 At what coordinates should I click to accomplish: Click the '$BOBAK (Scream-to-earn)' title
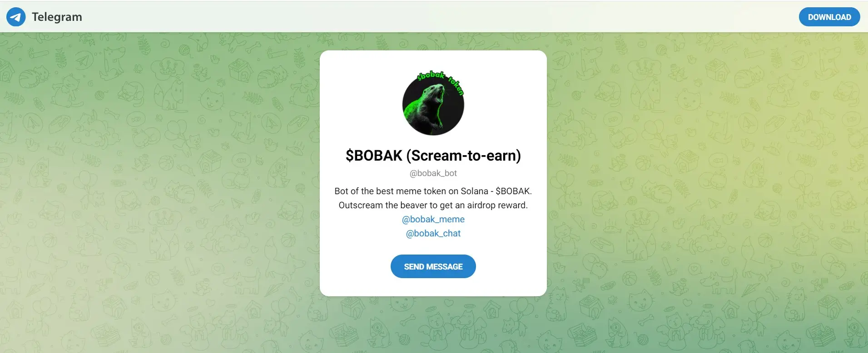[433, 155]
